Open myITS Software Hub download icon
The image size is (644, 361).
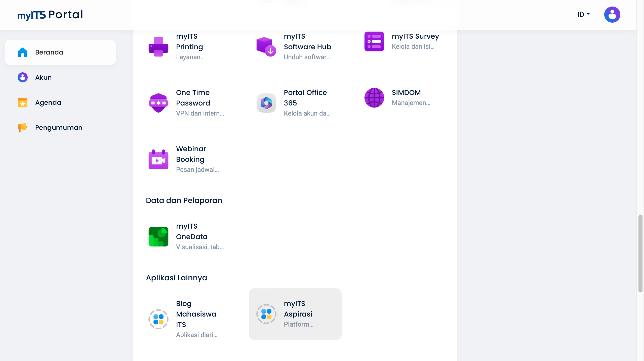(266, 47)
